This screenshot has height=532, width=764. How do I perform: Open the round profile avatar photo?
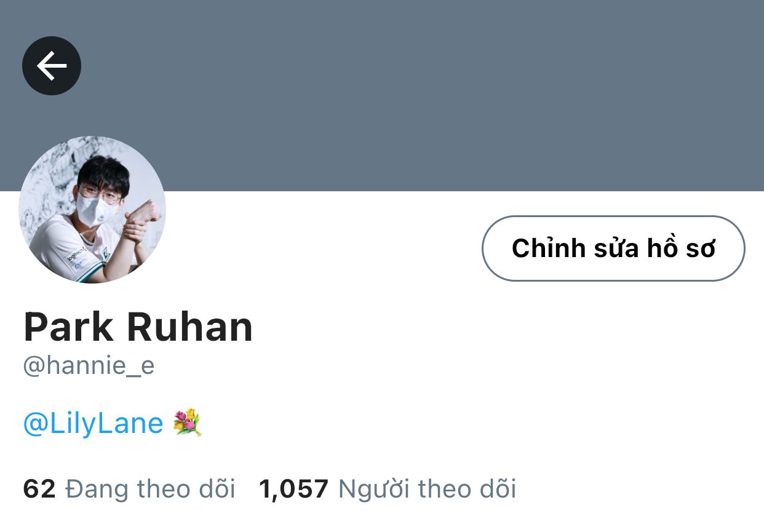92,210
